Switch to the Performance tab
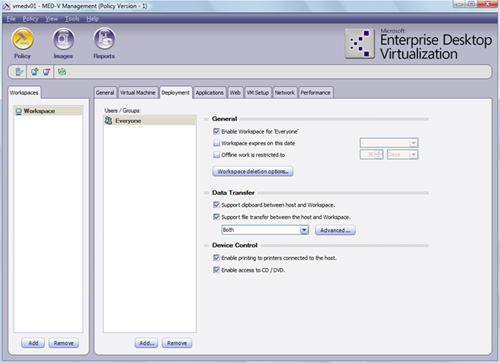This screenshot has width=500, height=363. coord(316,93)
